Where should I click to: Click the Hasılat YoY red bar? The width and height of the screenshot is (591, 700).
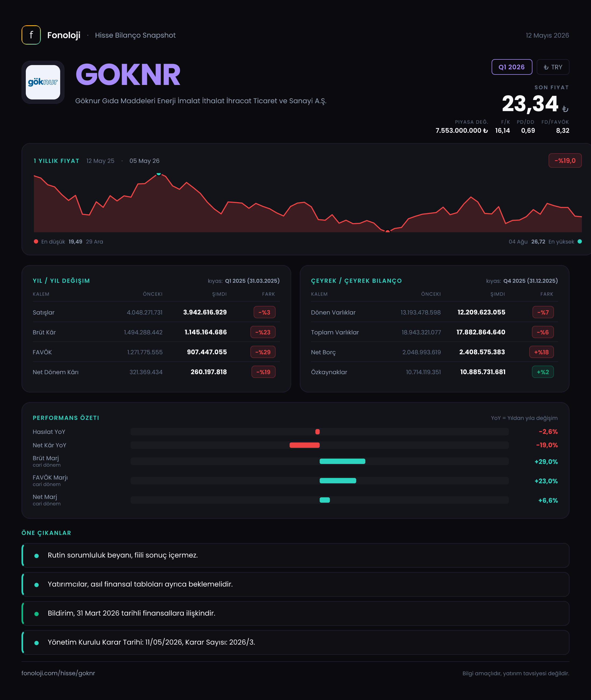click(318, 432)
